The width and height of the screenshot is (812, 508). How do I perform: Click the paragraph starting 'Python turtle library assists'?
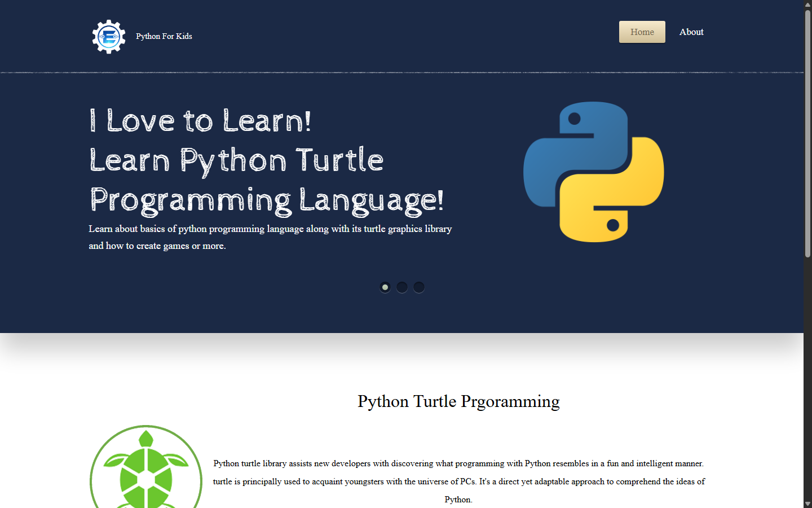point(458,481)
